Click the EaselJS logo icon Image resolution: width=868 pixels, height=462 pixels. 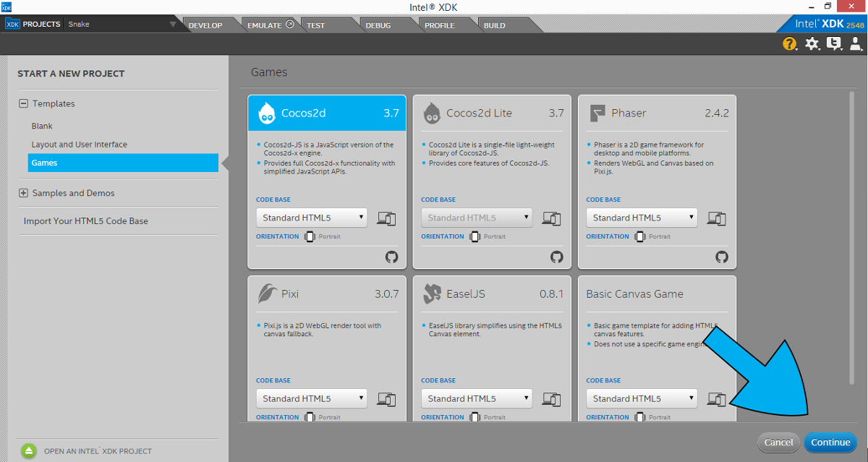433,294
